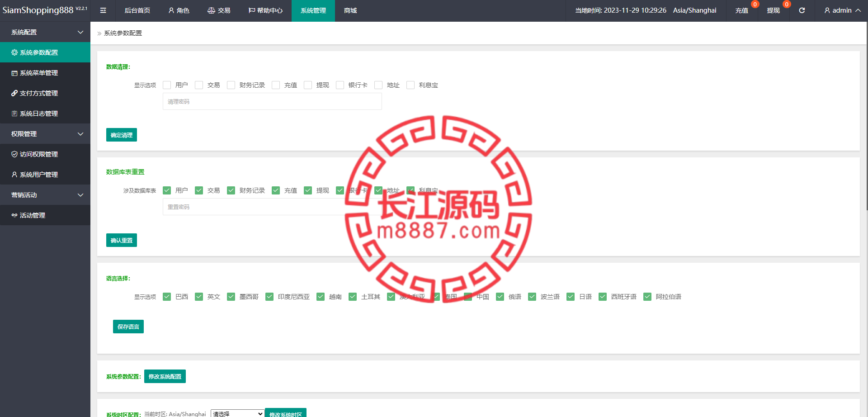Image resolution: width=868 pixels, height=417 pixels.
Task: Open 提现 link in header
Action: coord(774,10)
